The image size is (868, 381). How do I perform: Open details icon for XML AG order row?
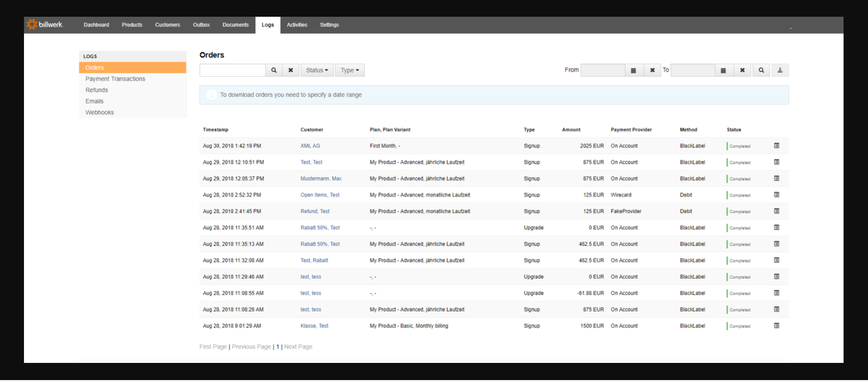(x=777, y=146)
